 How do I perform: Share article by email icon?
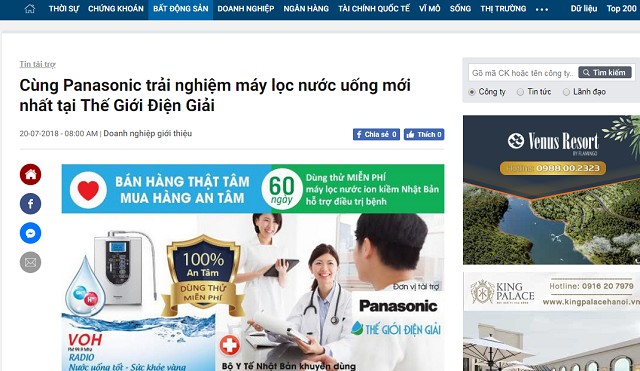31,262
